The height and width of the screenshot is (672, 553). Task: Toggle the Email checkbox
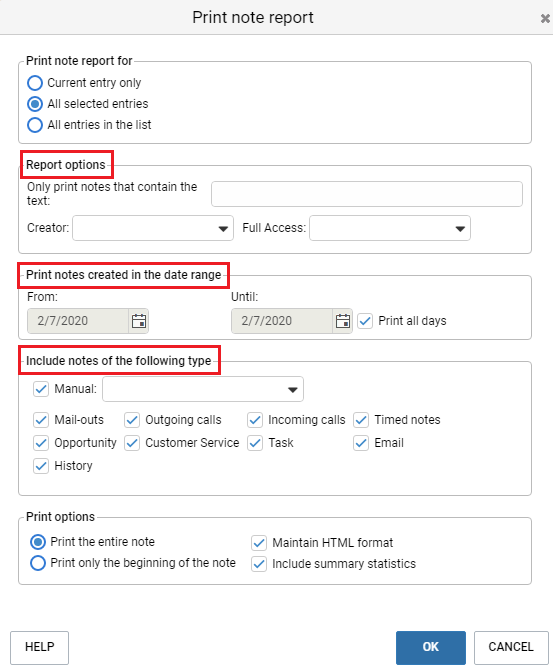tap(361, 443)
